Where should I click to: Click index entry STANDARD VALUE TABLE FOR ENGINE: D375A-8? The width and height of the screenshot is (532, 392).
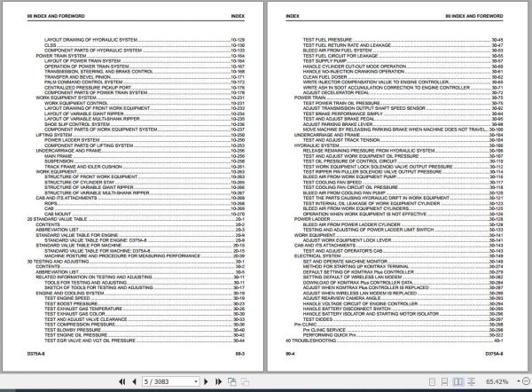96,240
